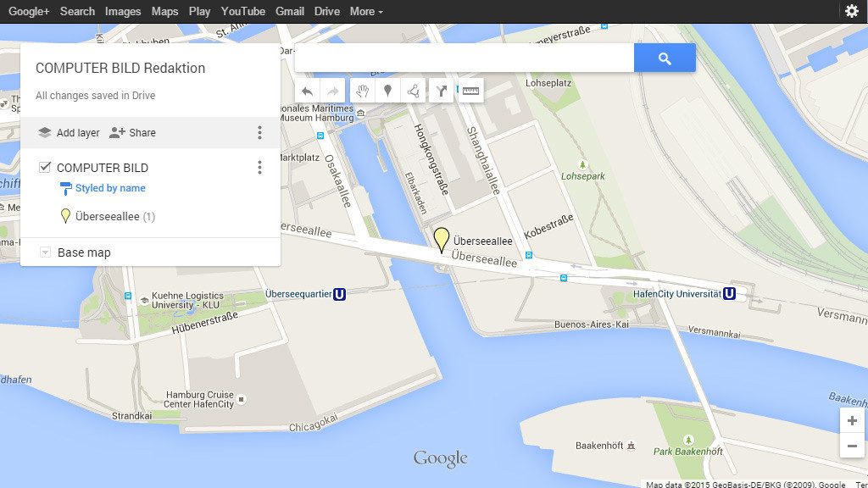Open the More menu in the top bar
This screenshot has width=868, height=488.
[x=365, y=11]
